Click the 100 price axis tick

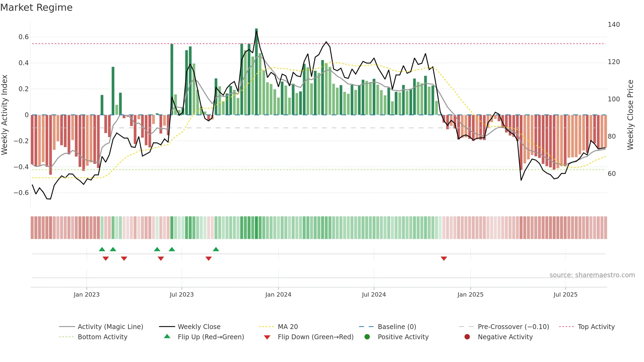point(614,99)
